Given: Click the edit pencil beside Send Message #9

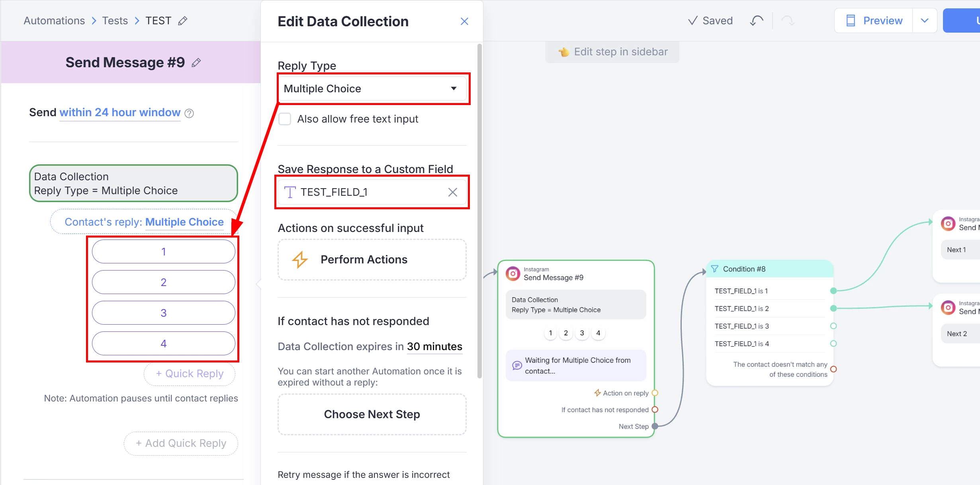Looking at the screenshot, I should coord(196,62).
